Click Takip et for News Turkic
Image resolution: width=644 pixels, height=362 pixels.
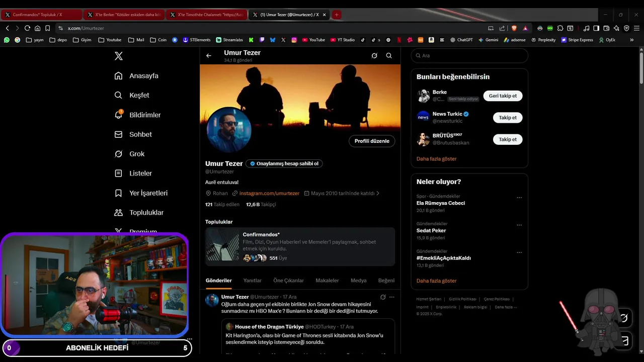pyautogui.click(x=508, y=118)
